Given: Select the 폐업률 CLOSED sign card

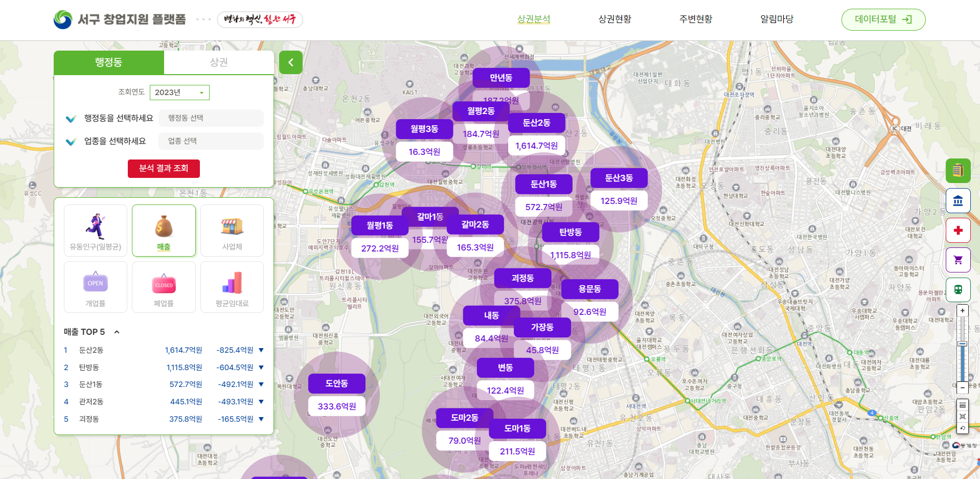Looking at the screenshot, I should click(164, 287).
